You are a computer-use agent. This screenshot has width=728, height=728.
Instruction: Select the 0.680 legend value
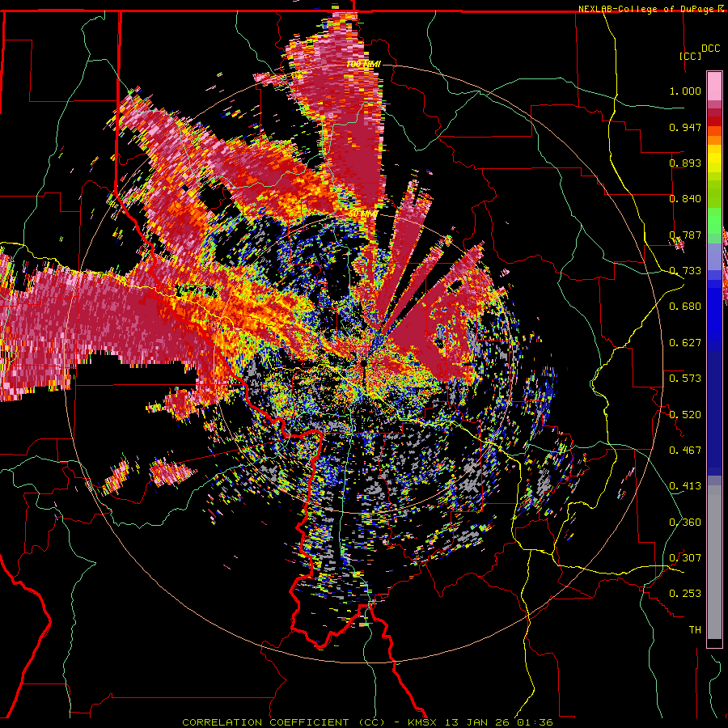click(x=685, y=307)
